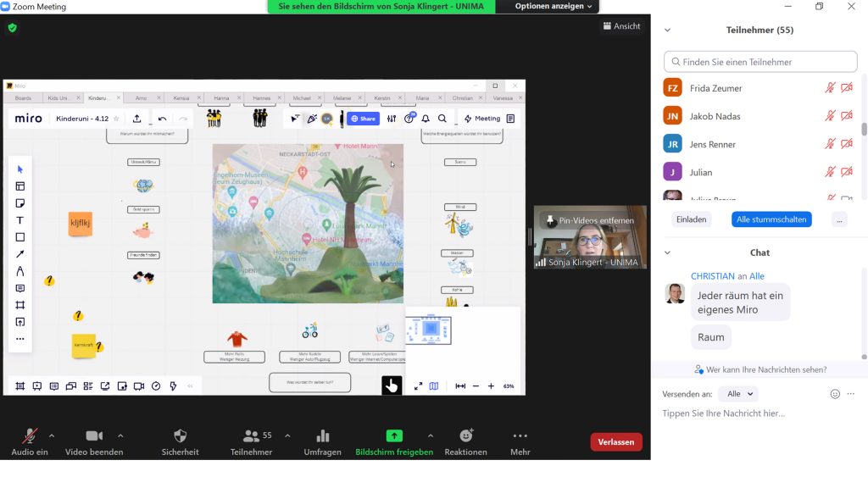Star the Kinderuni - 4.12 board

click(116, 119)
